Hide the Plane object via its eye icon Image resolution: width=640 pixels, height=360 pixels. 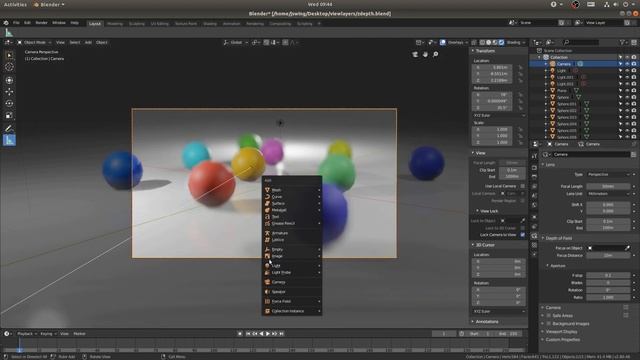627,91
